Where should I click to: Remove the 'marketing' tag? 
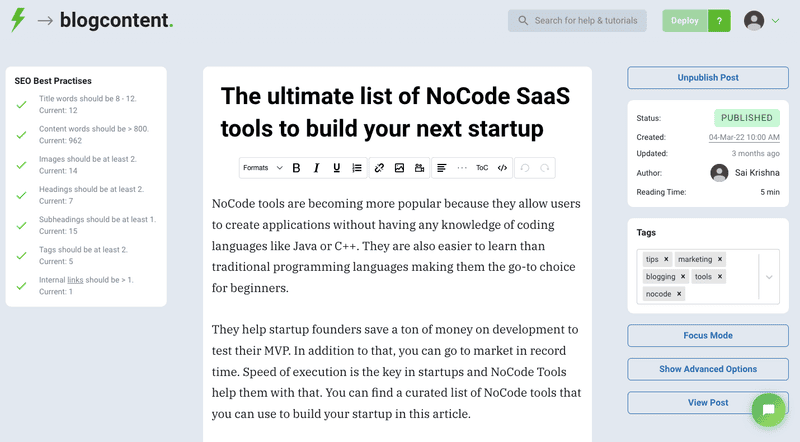click(720, 259)
